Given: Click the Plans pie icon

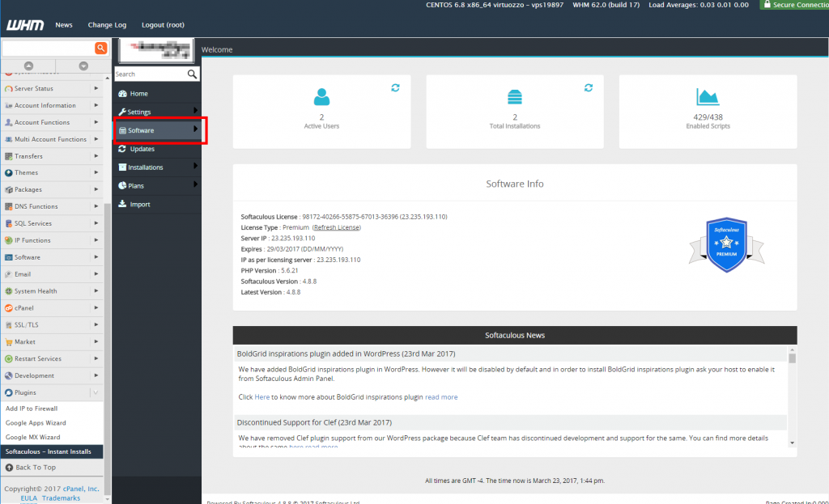Looking at the screenshot, I should point(122,185).
